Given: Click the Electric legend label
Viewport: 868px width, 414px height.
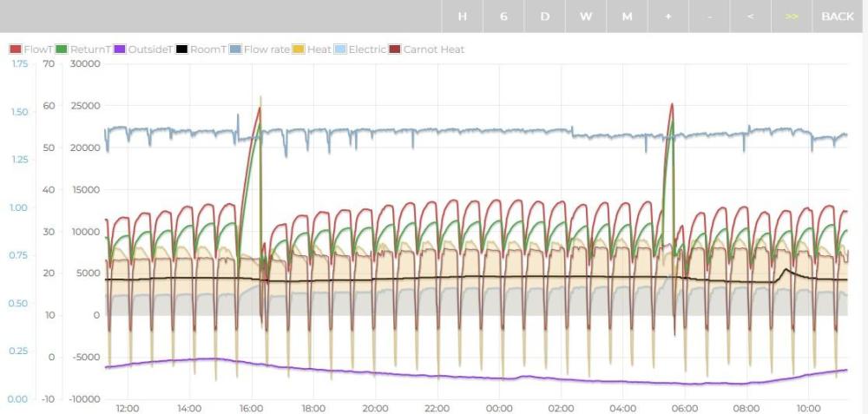Looking at the screenshot, I should (367, 49).
